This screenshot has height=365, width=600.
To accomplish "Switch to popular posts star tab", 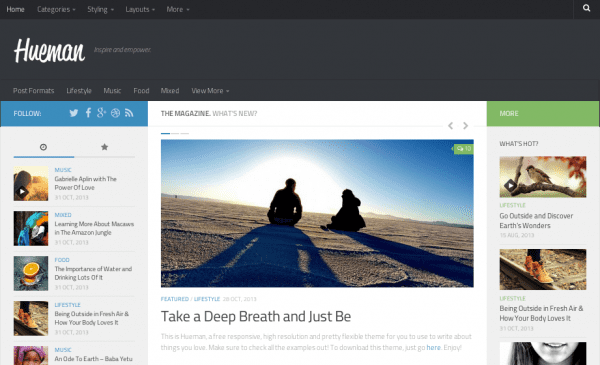I will 104,147.
